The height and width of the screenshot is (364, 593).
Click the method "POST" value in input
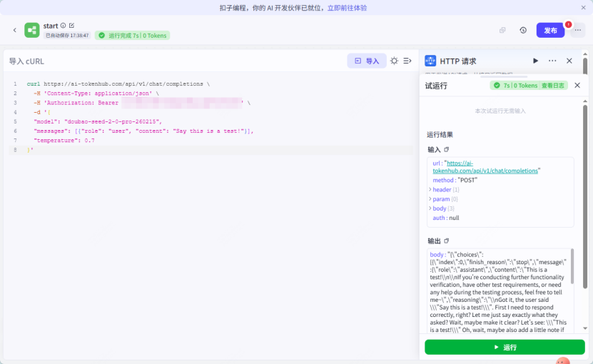pyautogui.click(x=467, y=180)
